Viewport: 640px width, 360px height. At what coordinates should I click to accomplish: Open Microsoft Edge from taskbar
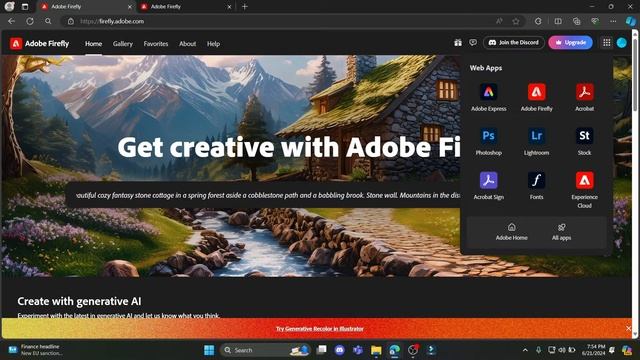point(394,350)
